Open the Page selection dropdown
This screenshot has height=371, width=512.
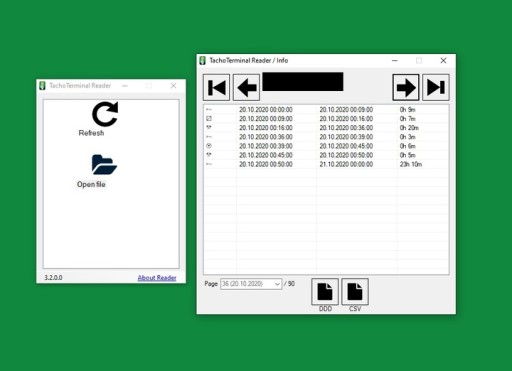[251, 284]
